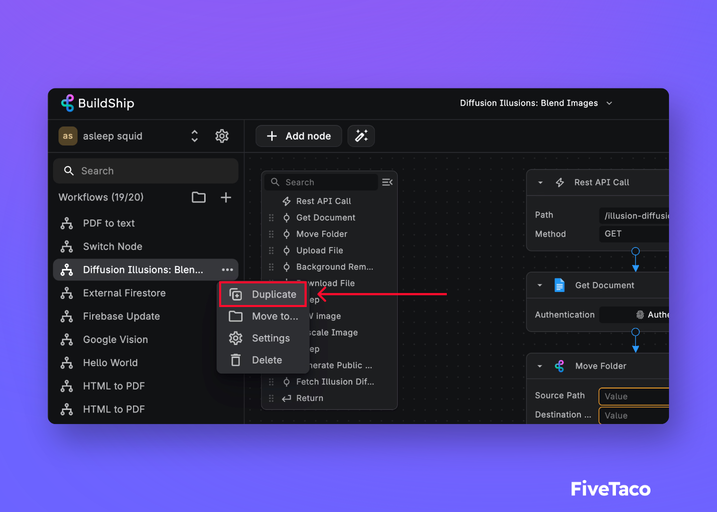Collapse the Rest API Call node
The image size is (717, 512).
coord(541,183)
